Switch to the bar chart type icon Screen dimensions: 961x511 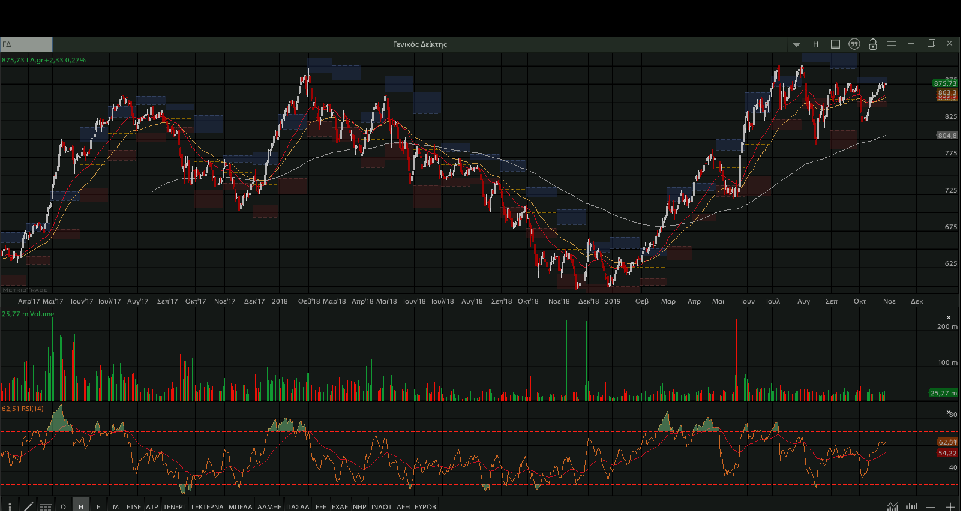point(910,506)
